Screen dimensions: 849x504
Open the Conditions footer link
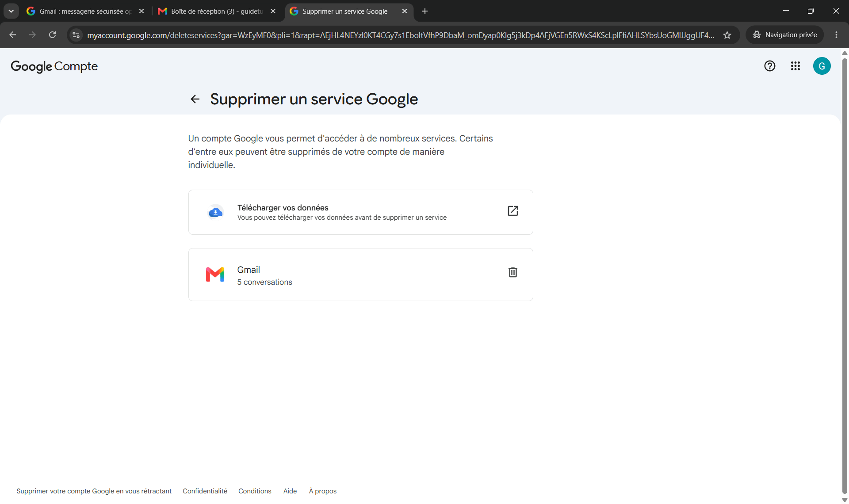255,491
